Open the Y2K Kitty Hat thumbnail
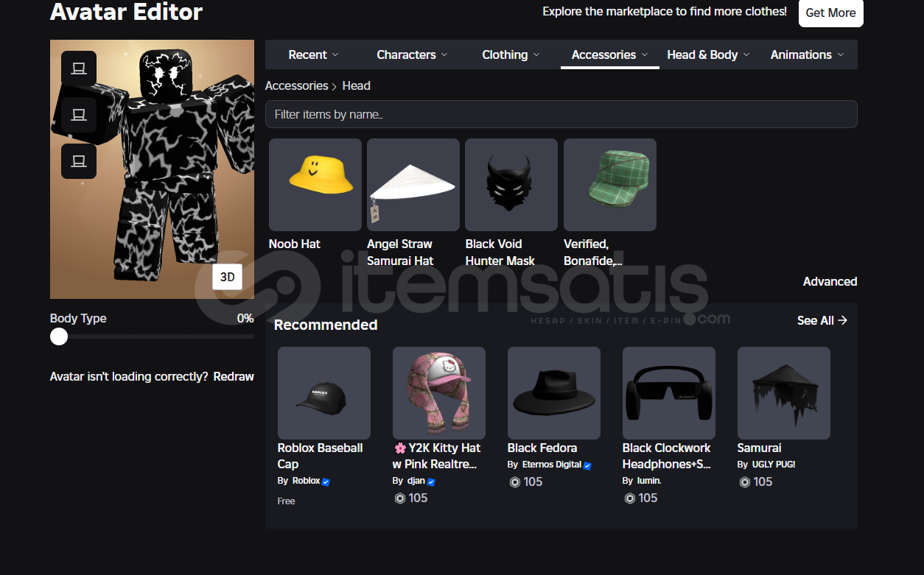This screenshot has height=575, width=924. click(x=439, y=393)
